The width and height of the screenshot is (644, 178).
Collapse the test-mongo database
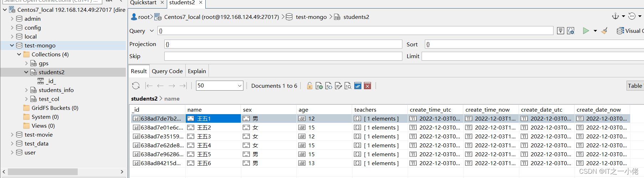click(x=12, y=45)
